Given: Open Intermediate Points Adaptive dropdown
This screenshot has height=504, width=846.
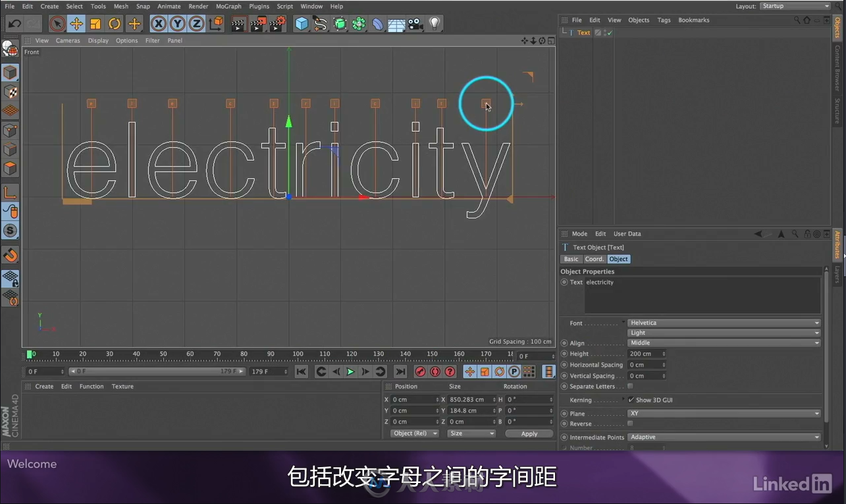Looking at the screenshot, I should point(724,437).
